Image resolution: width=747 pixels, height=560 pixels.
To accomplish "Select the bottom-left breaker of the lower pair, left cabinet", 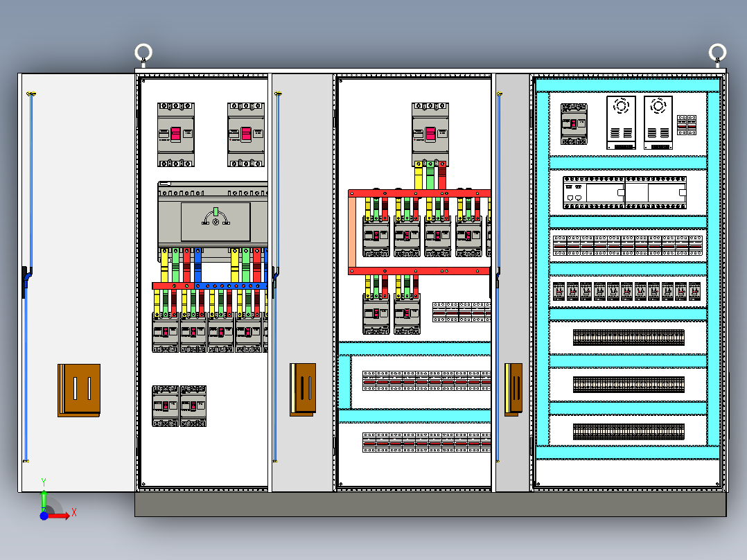I will tap(166, 406).
